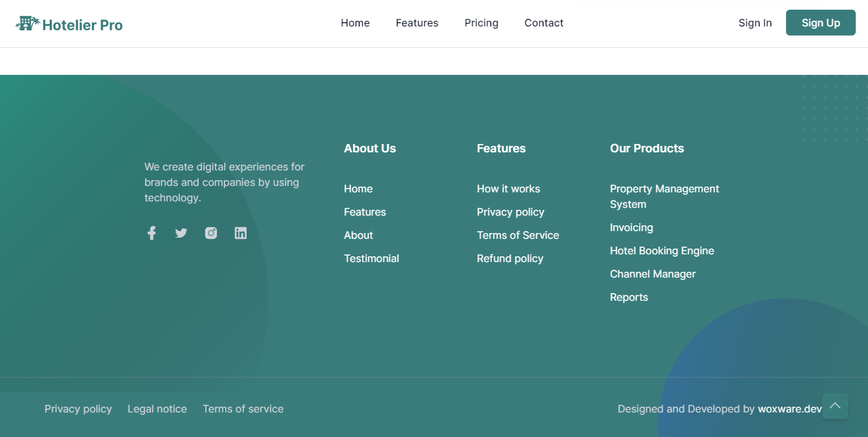Click the Sign In link
Viewport: 868px width, 437px height.
coord(755,23)
